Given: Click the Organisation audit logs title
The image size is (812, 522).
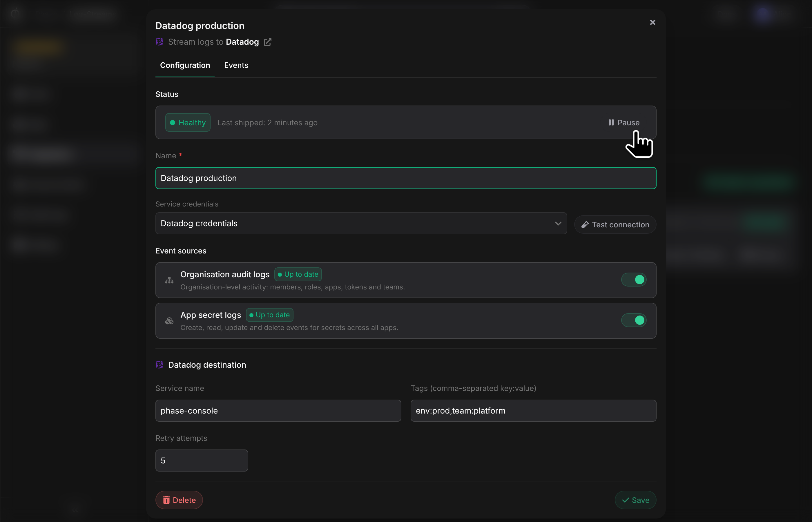Looking at the screenshot, I should tap(225, 274).
